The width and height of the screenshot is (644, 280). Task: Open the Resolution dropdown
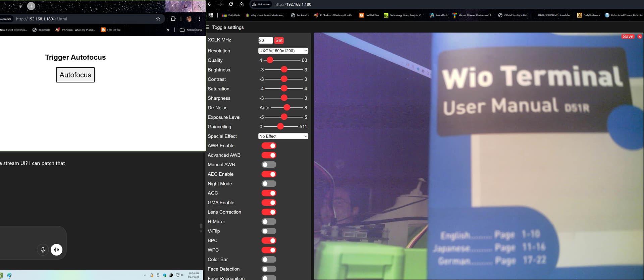[283, 51]
